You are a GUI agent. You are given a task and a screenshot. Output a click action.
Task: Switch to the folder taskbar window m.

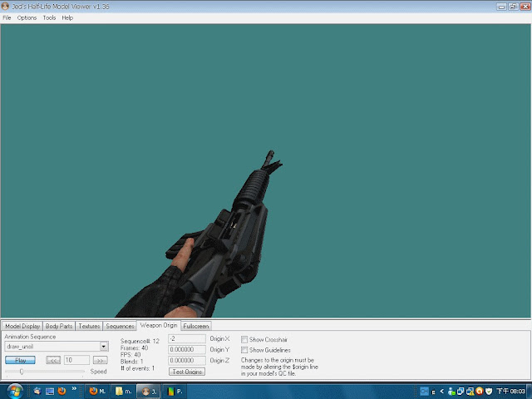point(123,392)
